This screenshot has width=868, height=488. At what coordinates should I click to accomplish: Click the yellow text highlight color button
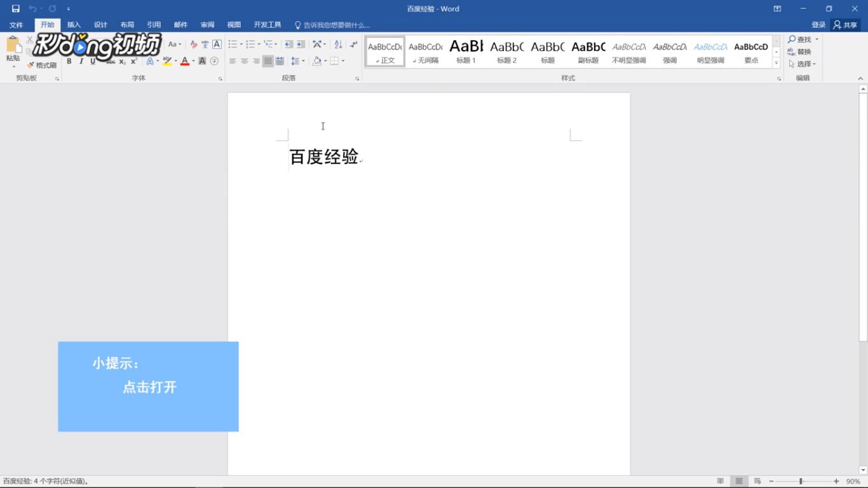[x=167, y=62]
